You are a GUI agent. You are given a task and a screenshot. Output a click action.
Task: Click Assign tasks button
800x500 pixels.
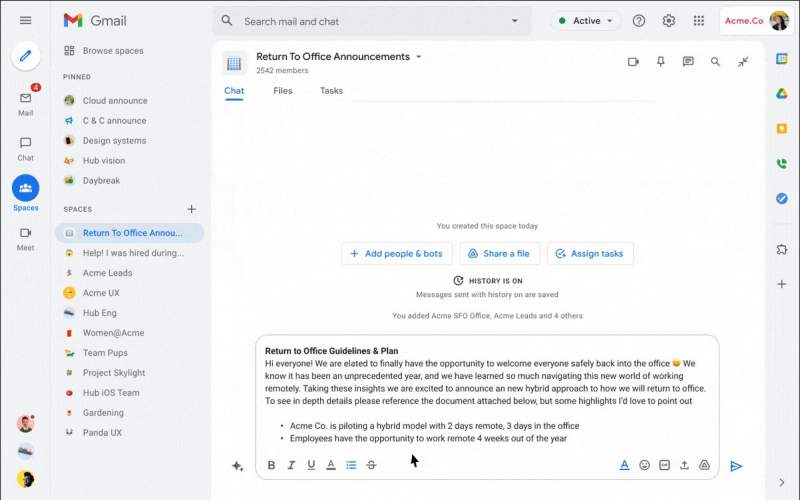pos(590,254)
